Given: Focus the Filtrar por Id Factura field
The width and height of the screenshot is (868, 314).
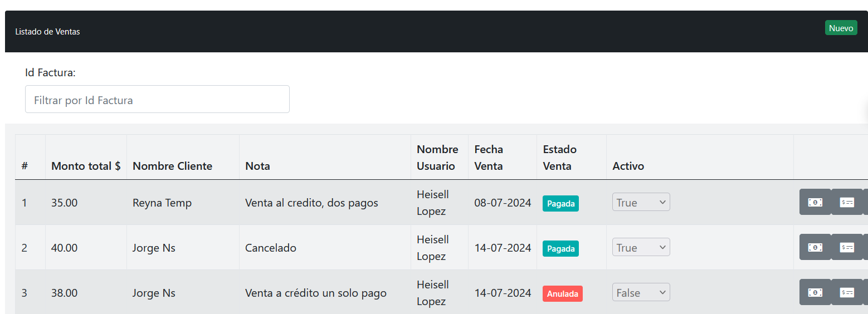Looking at the screenshot, I should [x=157, y=100].
